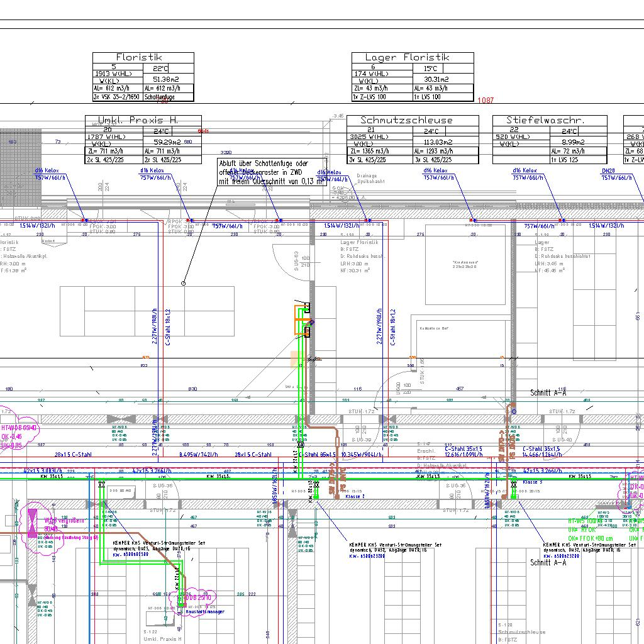Select the middle KEMPER KHS Venturi annotation
The height and width of the screenshot is (644, 644).
[x=395, y=548]
